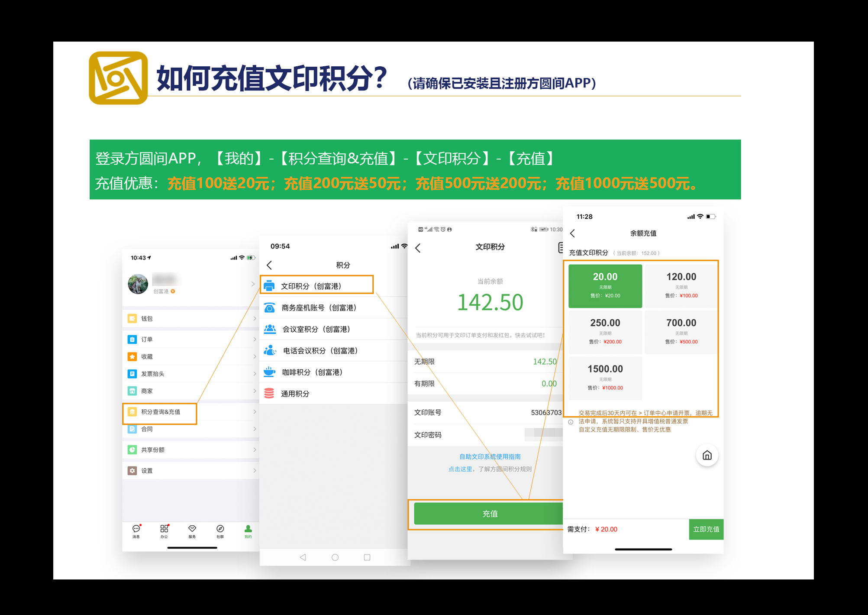This screenshot has height=615, width=868.
Task: Select the 20.00 recharge option
Action: pos(605,286)
